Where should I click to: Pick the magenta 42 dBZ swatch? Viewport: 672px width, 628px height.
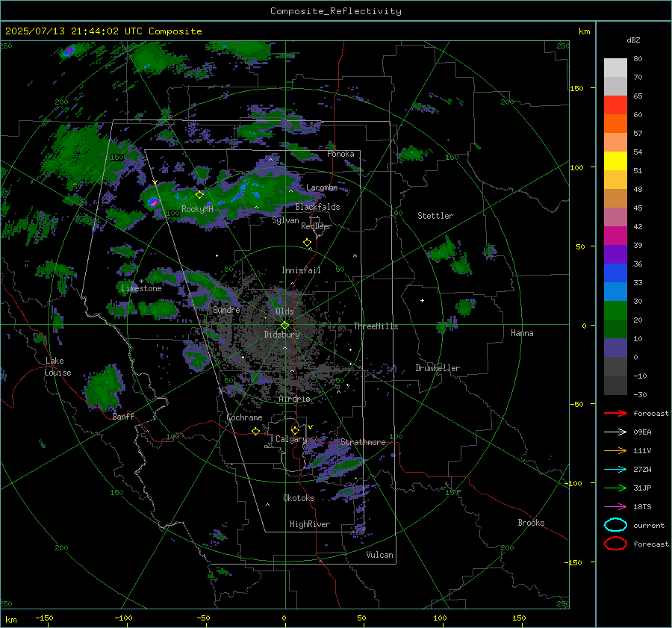click(x=615, y=235)
